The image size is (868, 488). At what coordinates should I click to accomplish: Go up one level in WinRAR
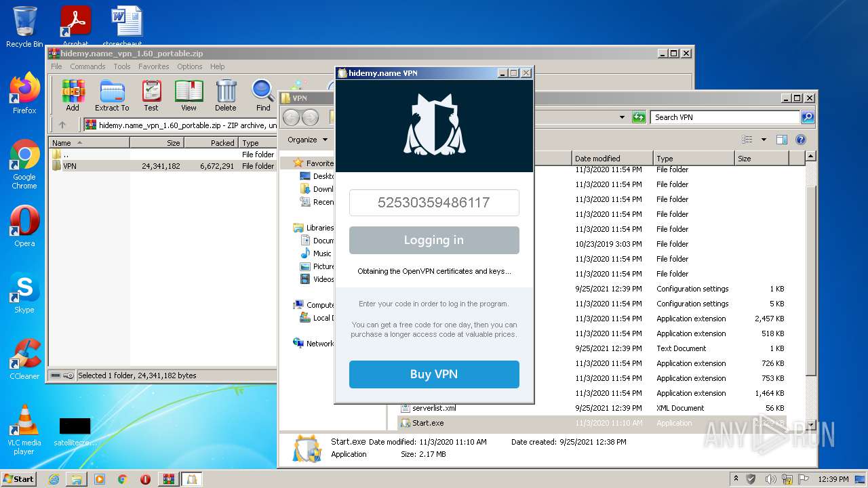[x=62, y=125]
